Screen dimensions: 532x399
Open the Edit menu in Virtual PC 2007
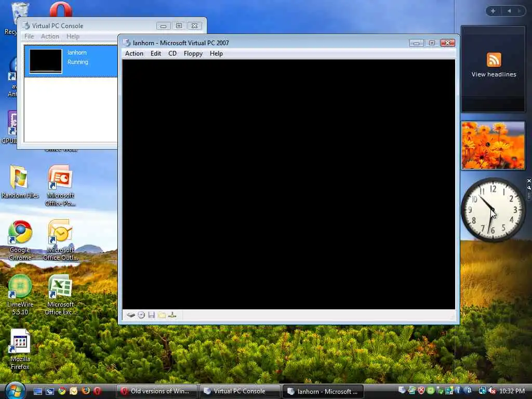(156, 54)
